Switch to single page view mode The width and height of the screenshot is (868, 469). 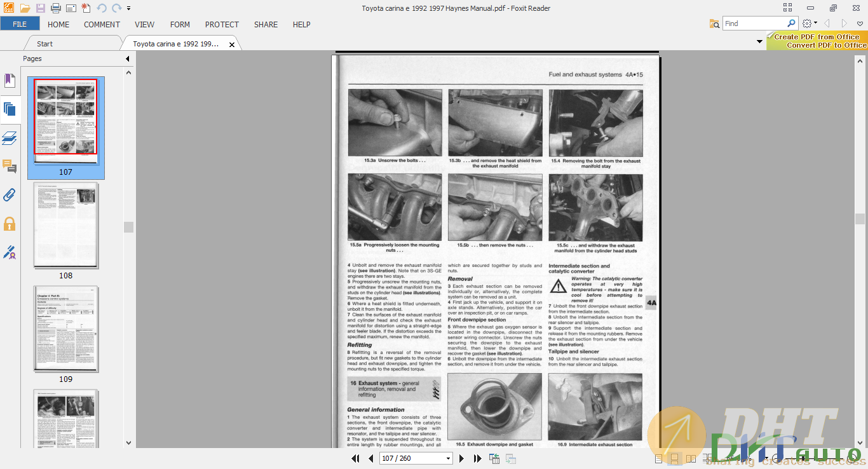[x=658, y=458]
